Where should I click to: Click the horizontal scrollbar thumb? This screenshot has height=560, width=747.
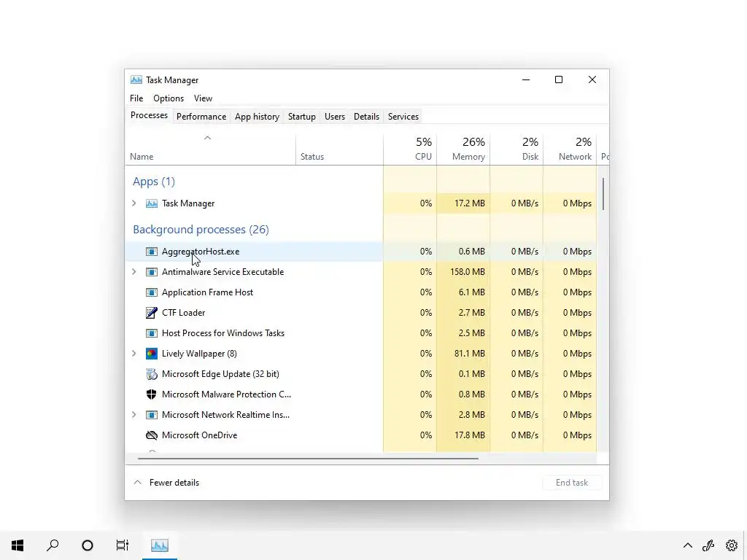308,459
